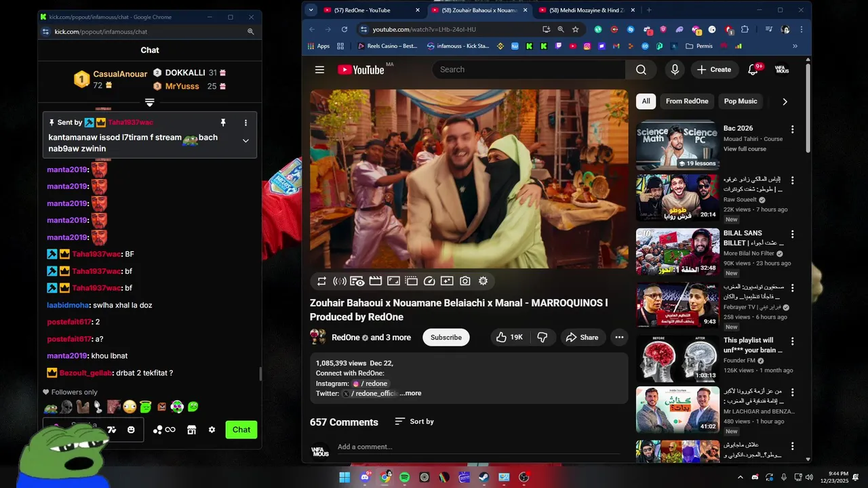The image size is (868, 488).
Task: Open options menu for BILAL SANS BILLET video
Action: pyautogui.click(x=792, y=234)
